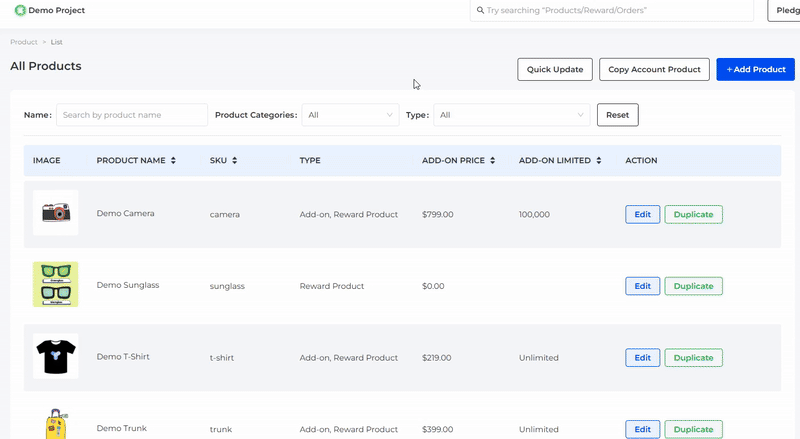Viewport: 800px width, 439px height.
Task: Open the Demo T-Shirt product image
Action: (55, 356)
